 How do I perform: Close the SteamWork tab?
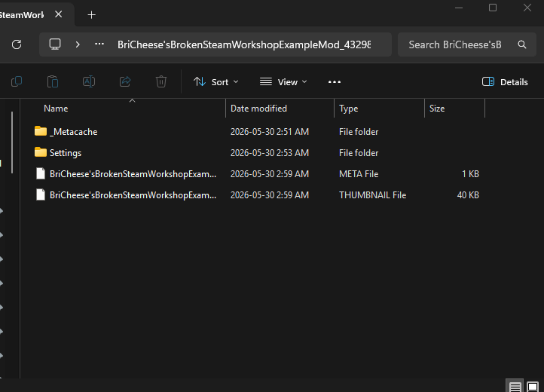[59, 14]
